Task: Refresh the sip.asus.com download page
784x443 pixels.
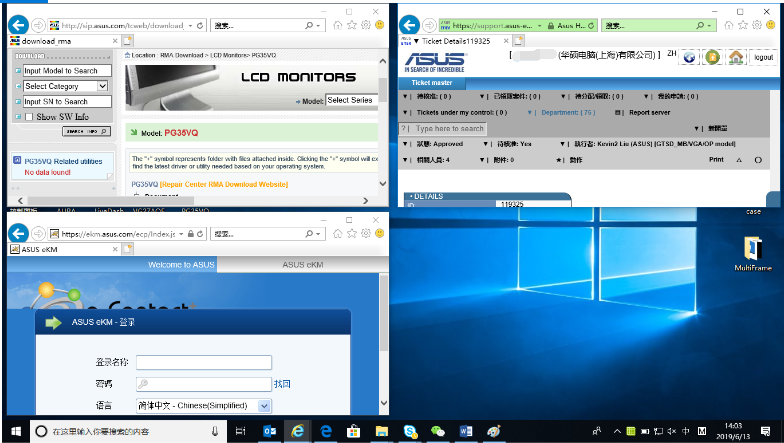Action: [200, 25]
